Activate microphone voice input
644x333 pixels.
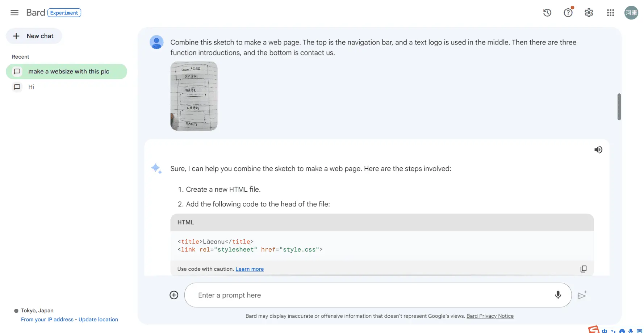pos(558,295)
